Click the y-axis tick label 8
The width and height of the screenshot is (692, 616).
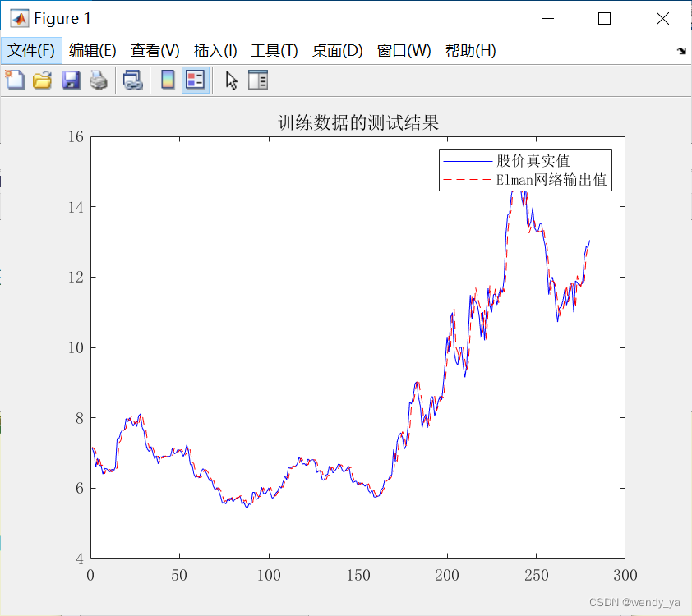point(80,418)
